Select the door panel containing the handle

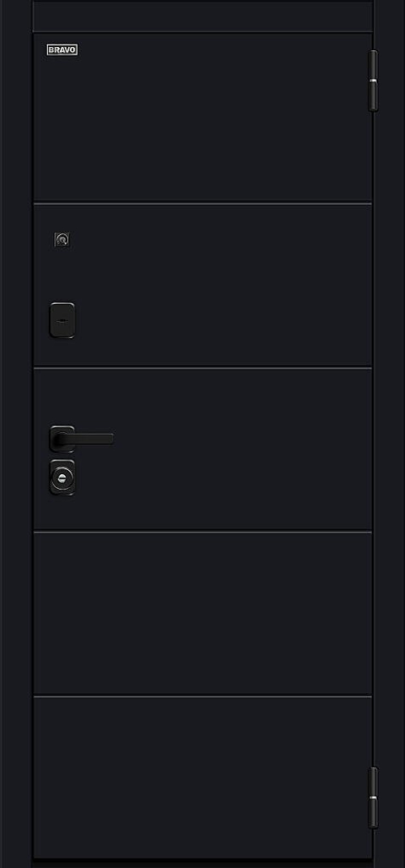click(x=202, y=450)
